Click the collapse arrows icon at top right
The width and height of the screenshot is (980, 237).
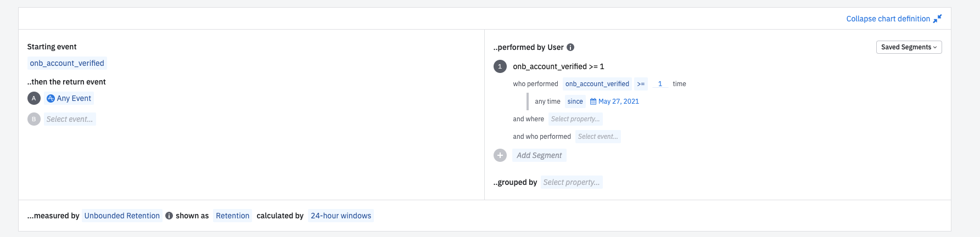coord(938,19)
